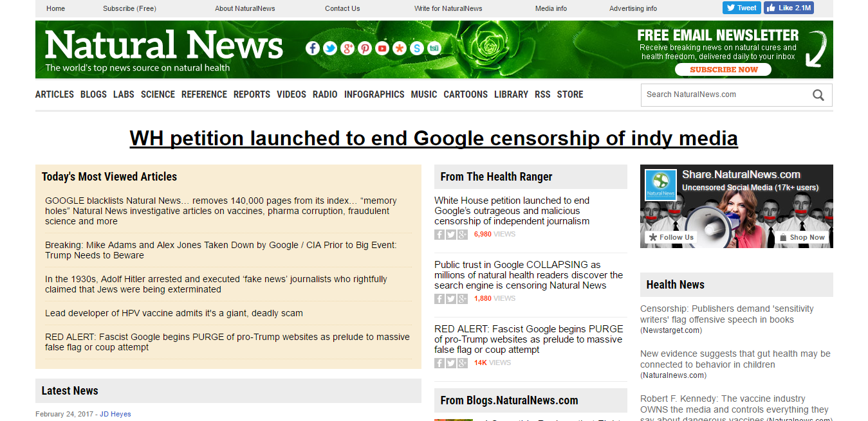Open the RSS menu item
868x421 pixels.
pos(542,94)
